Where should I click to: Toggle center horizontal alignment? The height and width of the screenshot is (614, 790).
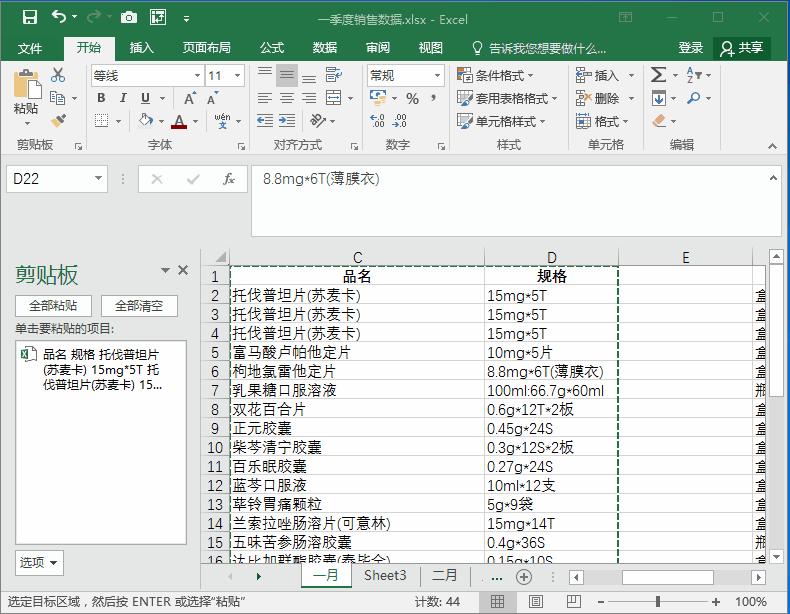(x=287, y=98)
